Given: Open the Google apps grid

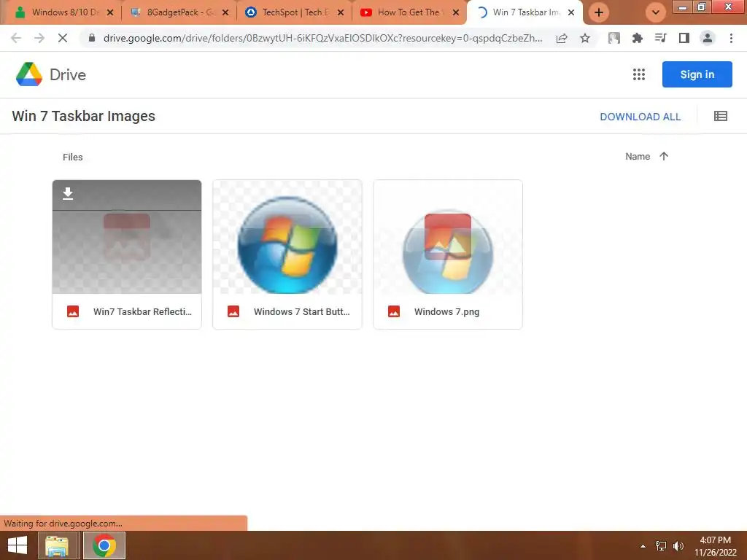Looking at the screenshot, I should point(639,74).
